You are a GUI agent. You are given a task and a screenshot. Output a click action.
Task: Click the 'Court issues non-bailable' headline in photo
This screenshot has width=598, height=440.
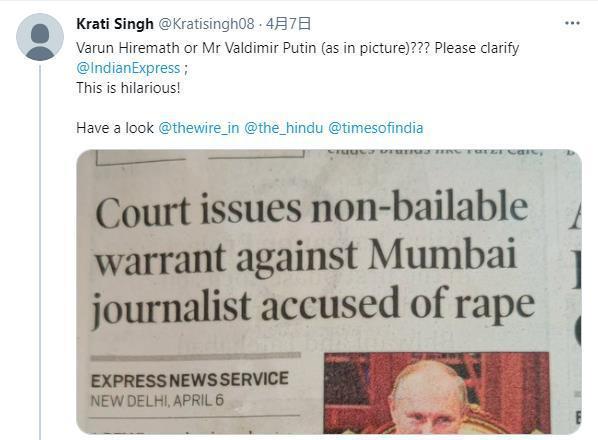point(312,209)
